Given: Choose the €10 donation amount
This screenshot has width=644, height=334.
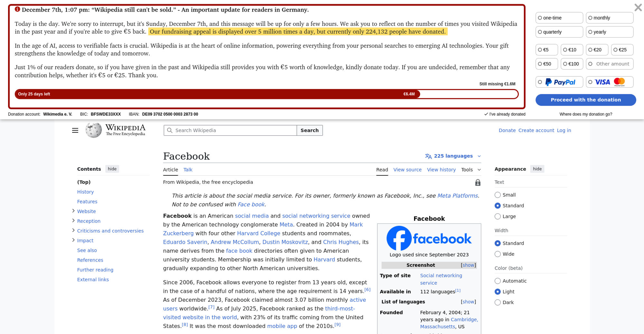Looking at the screenshot, I should pyautogui.click(x=572, y=50).
